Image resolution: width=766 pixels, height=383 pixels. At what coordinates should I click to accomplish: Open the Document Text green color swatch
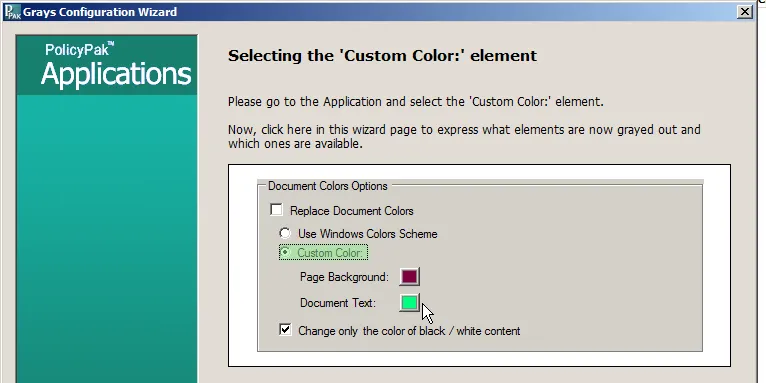pos(409,303)
